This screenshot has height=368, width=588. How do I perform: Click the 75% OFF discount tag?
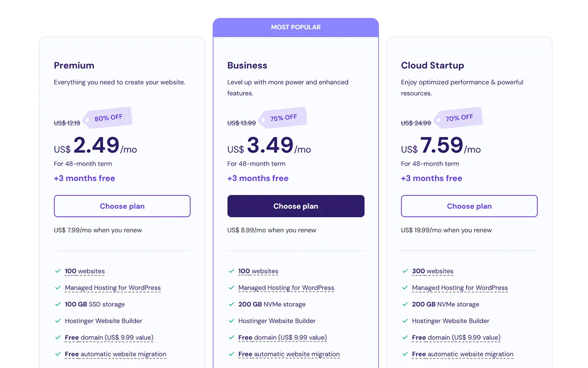click(283, 117)
